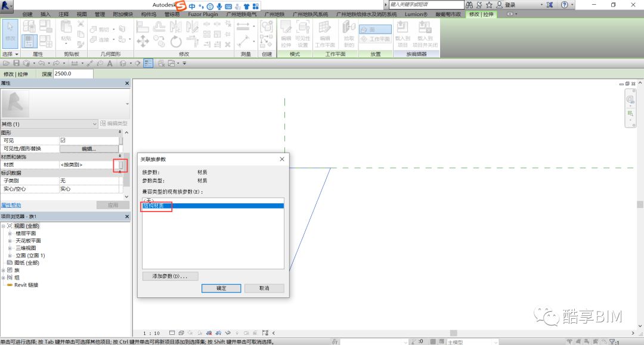This screenshot has height=345, width=644.
Task: Toggle the 工作平面 placement option
Action: (x=375, y=39)
